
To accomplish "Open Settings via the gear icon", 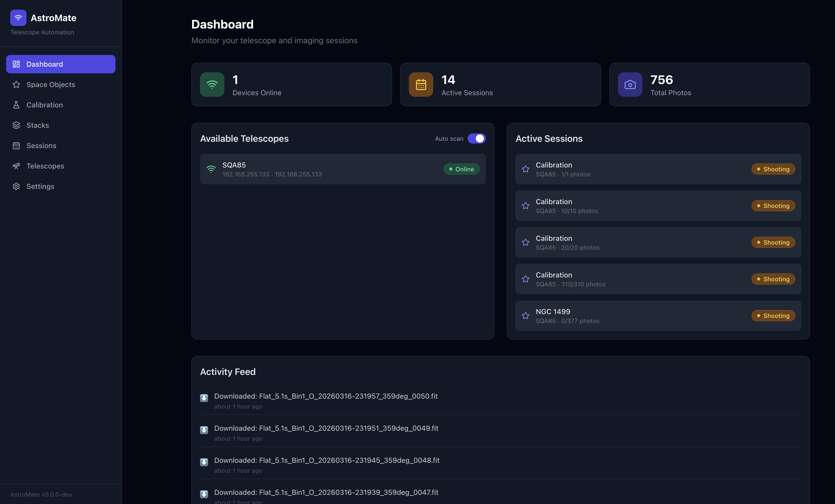I will (x=16, y=186).
